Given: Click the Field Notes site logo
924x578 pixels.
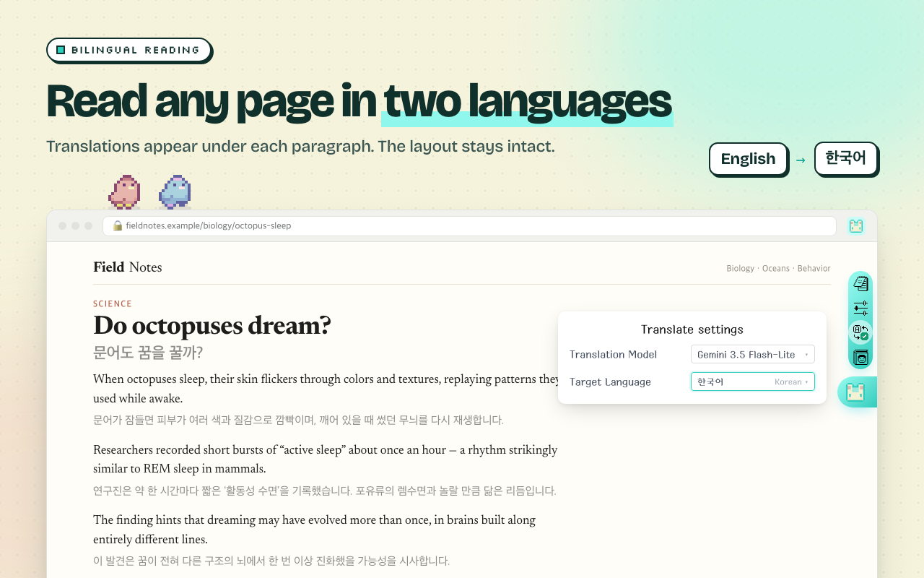Looking at the screenshot, I should pyautogui.click(x=128, y=267).
